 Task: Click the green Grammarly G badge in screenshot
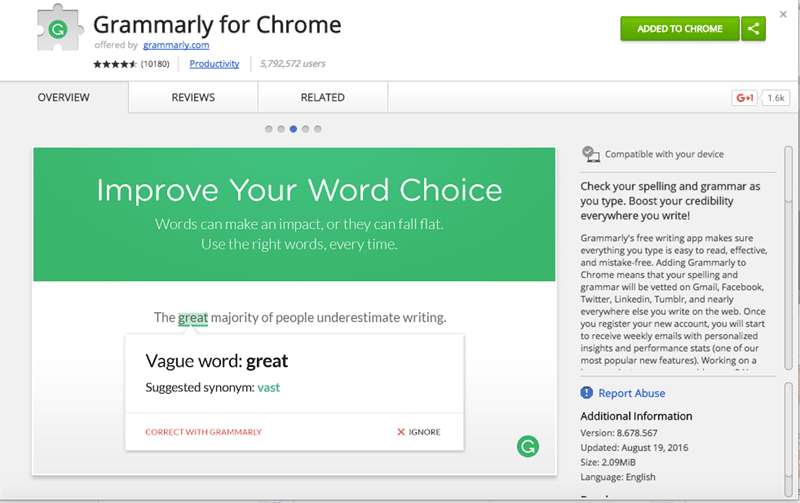click(527, 446)
